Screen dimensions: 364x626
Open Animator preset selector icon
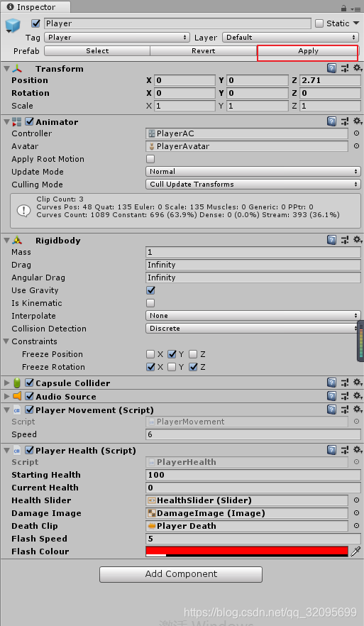[344, 121]
